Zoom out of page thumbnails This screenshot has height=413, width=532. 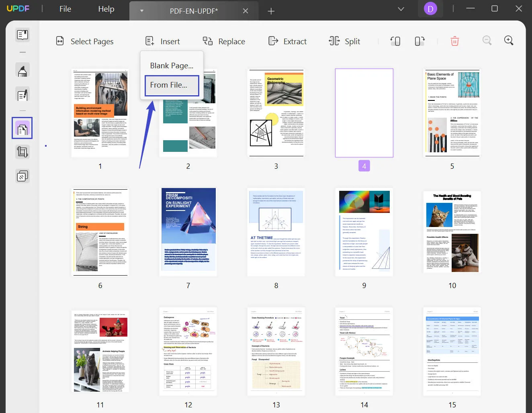coord(487,40)
